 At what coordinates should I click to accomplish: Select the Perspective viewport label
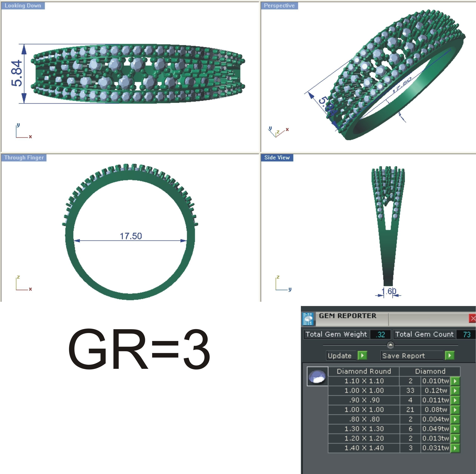coord(279,6)
